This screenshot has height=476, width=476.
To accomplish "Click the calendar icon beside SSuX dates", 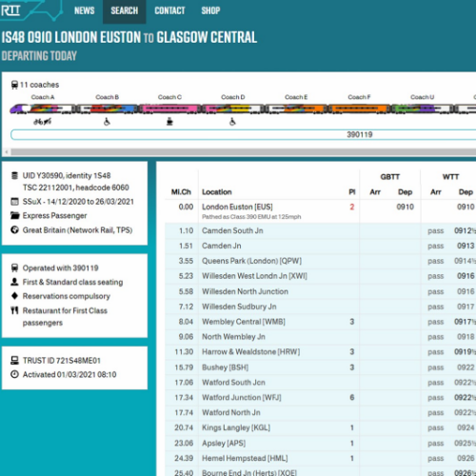I will click(14, 202).
